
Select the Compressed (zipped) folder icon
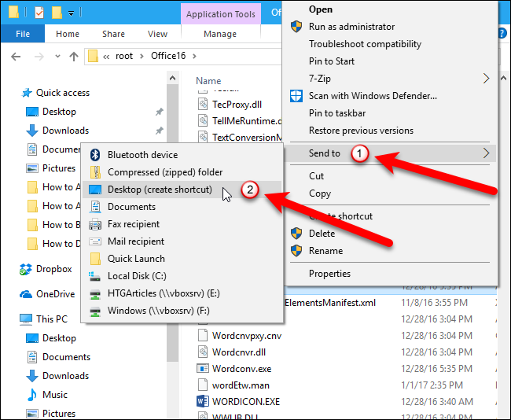click(95, 172)
